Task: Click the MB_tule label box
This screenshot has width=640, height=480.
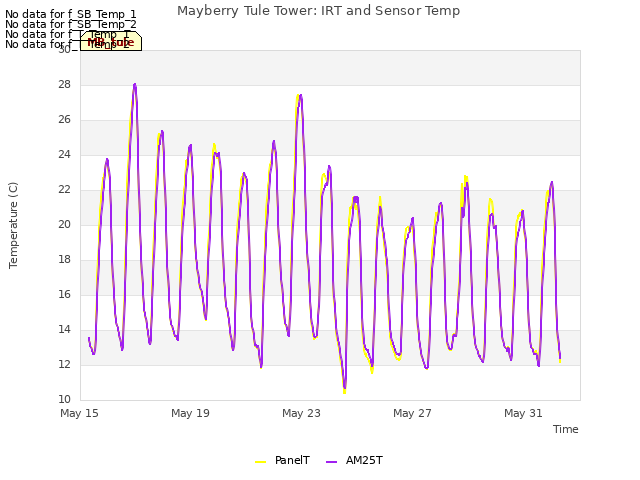Action: (x=111, y=41)
